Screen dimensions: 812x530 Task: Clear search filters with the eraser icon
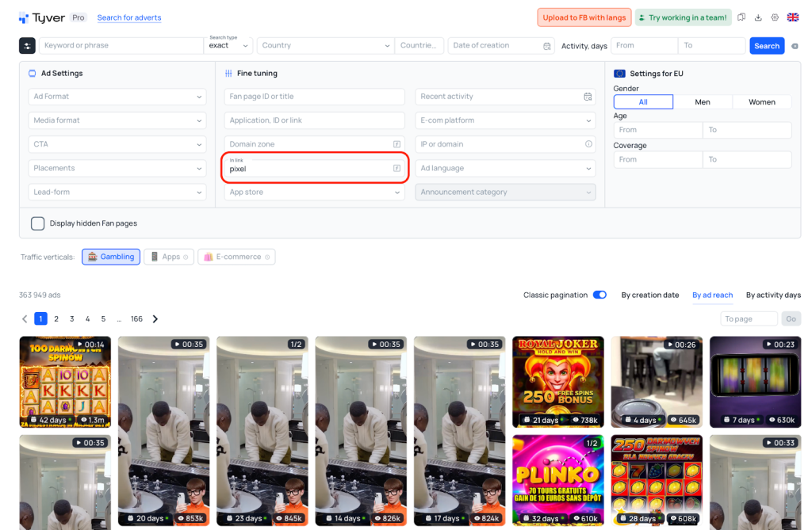795,46
